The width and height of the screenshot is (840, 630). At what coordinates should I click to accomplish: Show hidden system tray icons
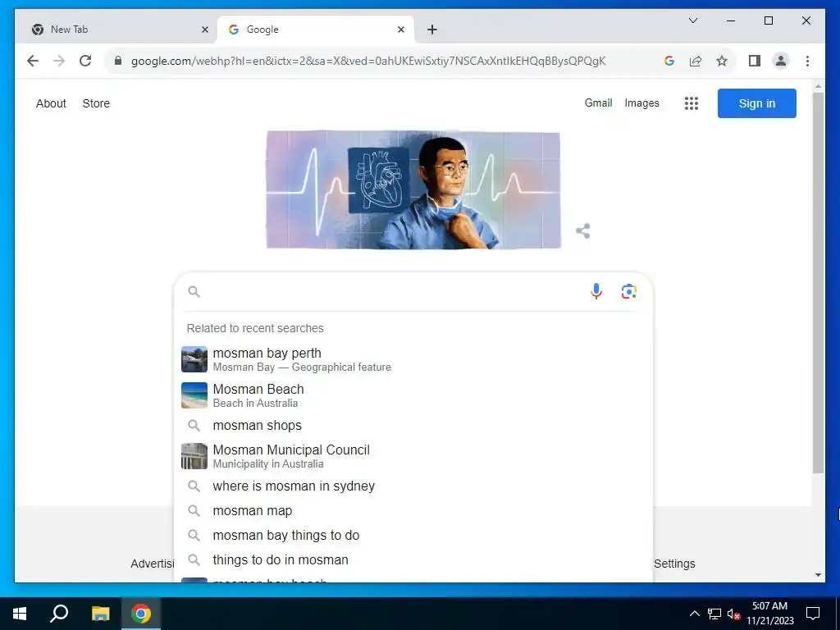[x=694, y=614]
